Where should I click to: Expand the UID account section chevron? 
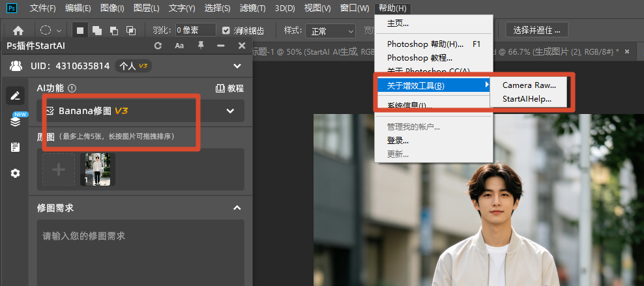(x=237, y=66)
